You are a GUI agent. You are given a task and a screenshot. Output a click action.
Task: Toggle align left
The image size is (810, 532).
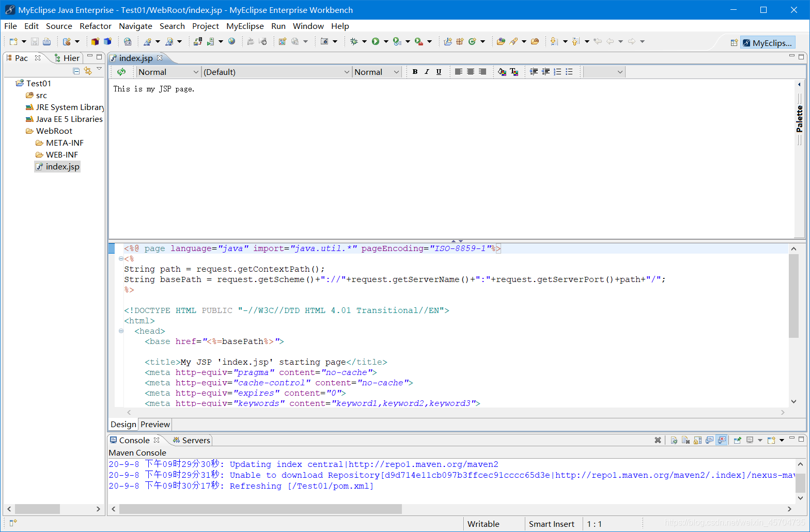(458, 72)
